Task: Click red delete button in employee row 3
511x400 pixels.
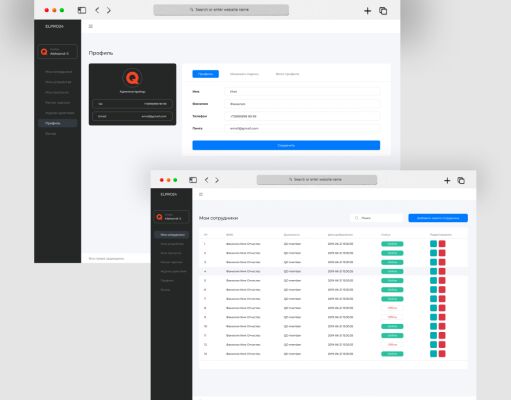Action: [x=442, y=262]
